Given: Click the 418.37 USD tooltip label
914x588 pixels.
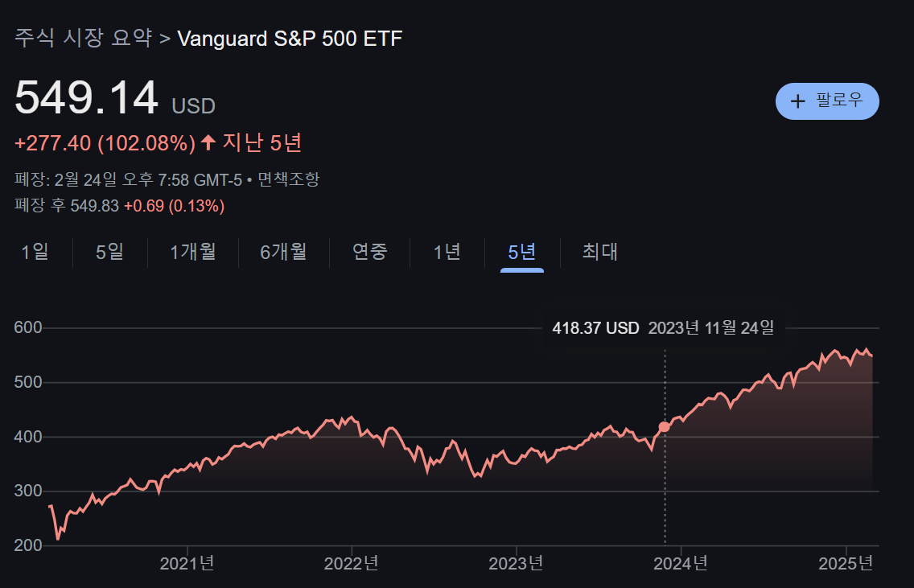Looking at the screenshot, I should point(595,328).
